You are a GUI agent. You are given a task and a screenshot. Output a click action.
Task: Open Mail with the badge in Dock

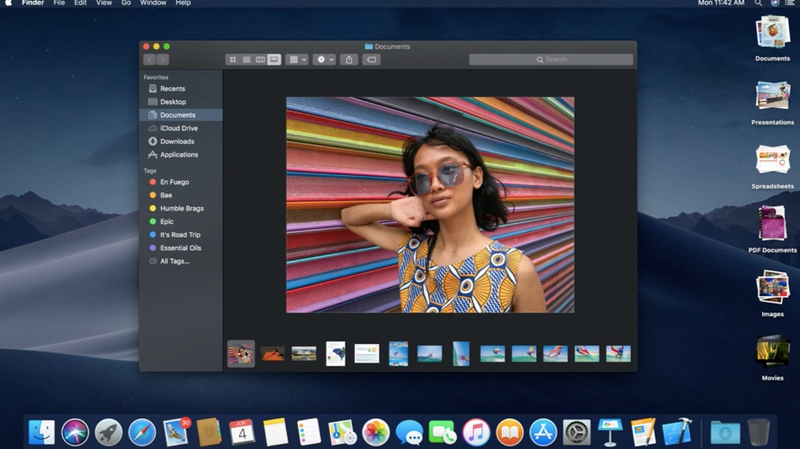176,432
